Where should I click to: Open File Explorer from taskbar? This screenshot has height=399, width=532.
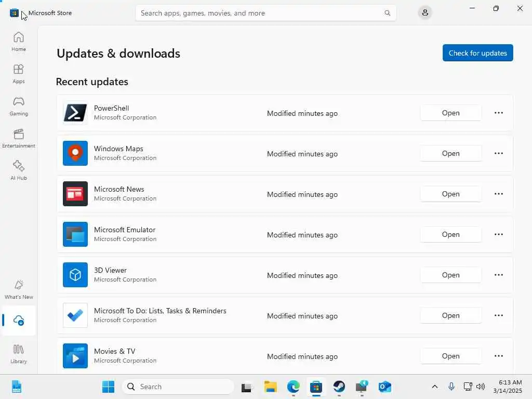pyautogui.click(x=270, y=387)
